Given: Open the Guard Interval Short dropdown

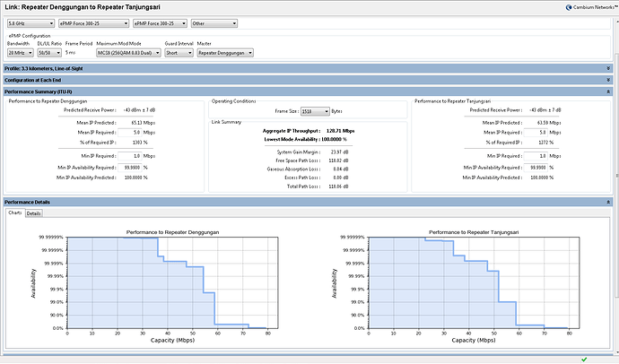Looking at the screenshot, I should coord(179,53).
